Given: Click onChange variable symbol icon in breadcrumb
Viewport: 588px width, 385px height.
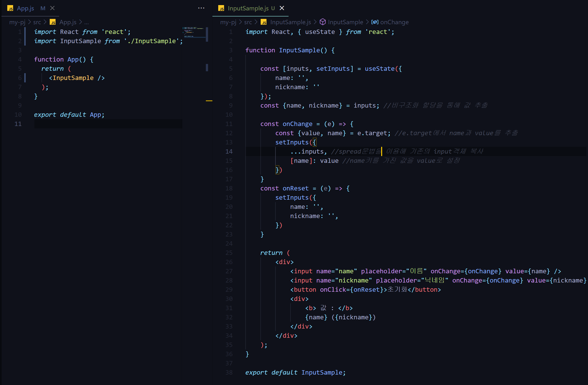Looking at the screenshot, I should [375, 22].
